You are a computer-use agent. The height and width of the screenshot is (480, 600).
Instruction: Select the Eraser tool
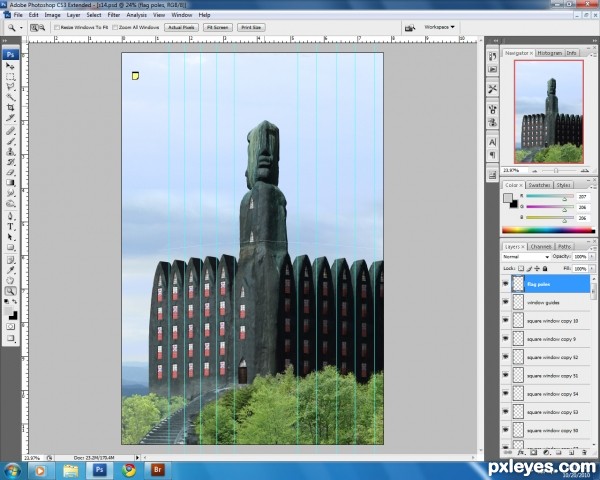[x=10, y=173]
